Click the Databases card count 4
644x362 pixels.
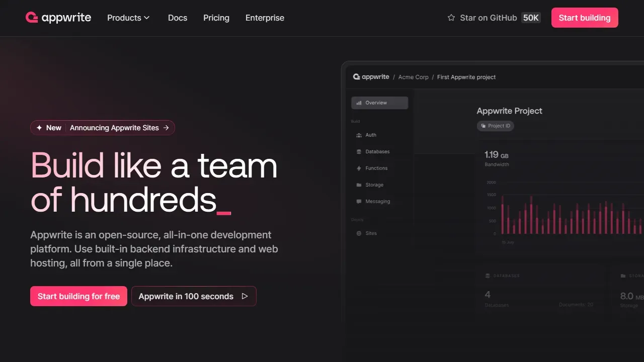click(488, 295)
